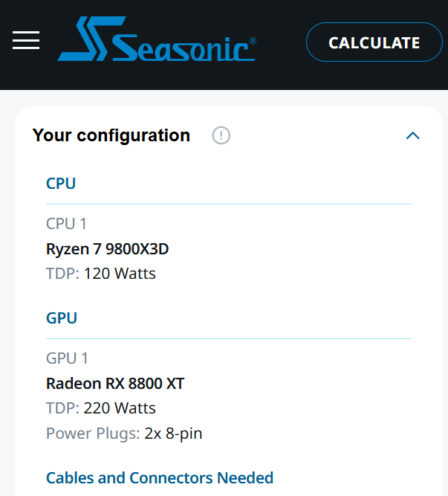Click the registered trademark symbol by Seasonic
Image resolution: width=448 pixels, height=496 pixels.
[x=253, y=42]
